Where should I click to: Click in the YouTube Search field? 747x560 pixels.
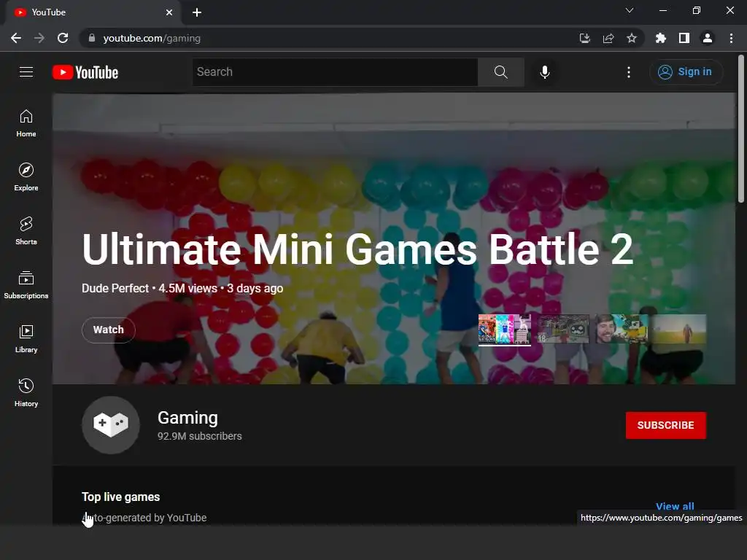tap(335, 72)
